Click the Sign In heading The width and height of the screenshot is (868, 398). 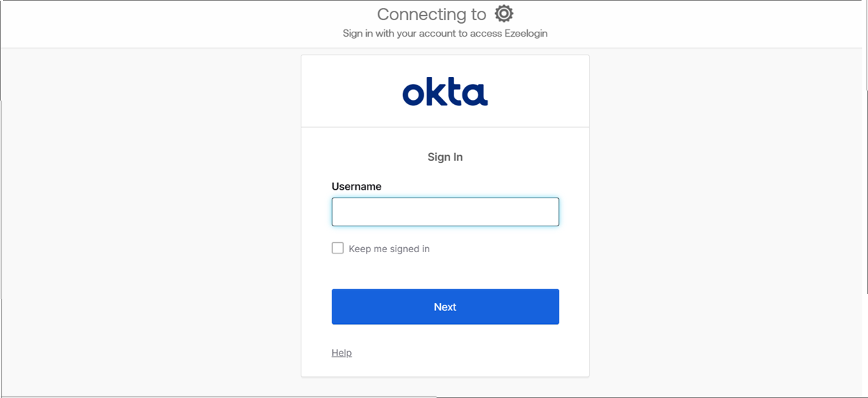coord(445,157)
